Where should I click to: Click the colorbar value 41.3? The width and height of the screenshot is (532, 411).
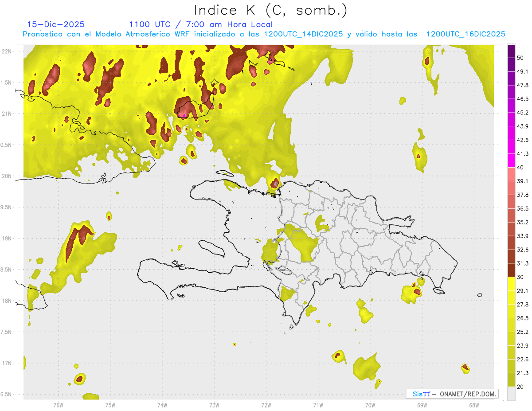pyautogui.click(x=523, y=154)
